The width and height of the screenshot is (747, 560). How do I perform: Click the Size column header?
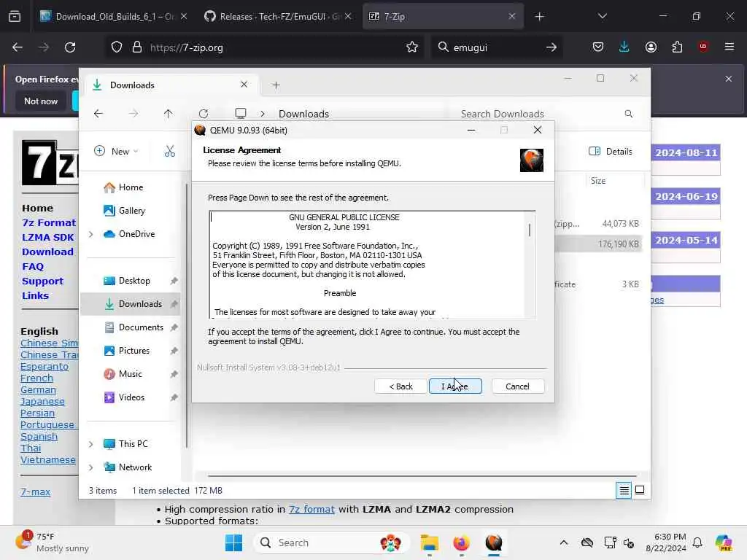(614, 181)
